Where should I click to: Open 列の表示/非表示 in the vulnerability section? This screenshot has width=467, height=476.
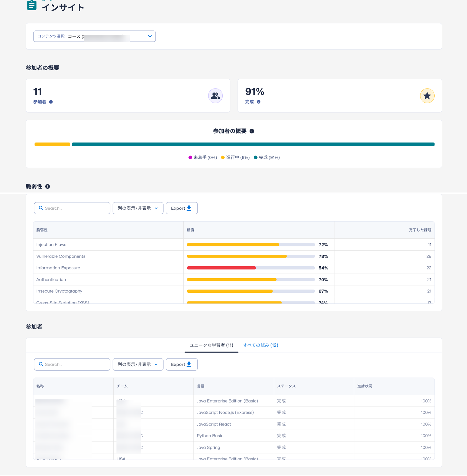click(138, 208)
